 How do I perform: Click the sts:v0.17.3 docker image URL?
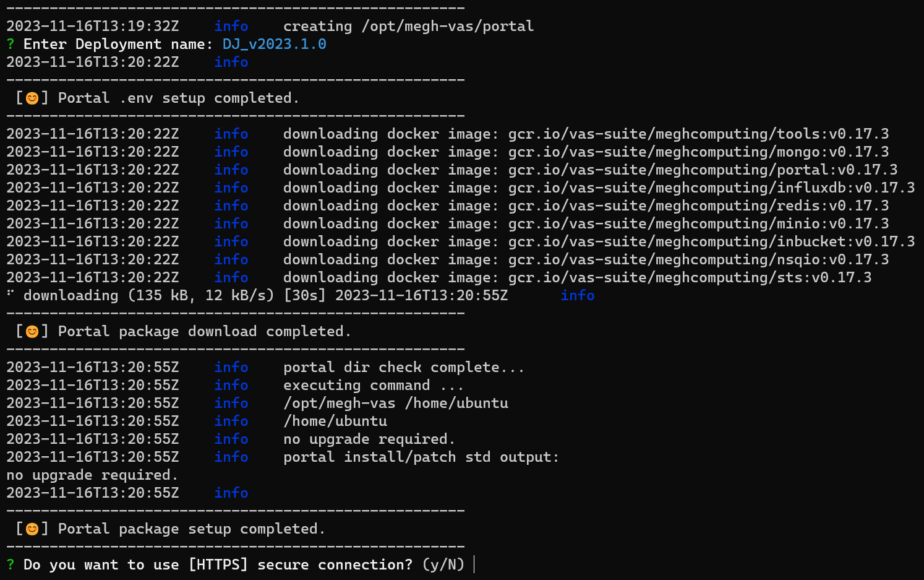click(x=690, y=278)
